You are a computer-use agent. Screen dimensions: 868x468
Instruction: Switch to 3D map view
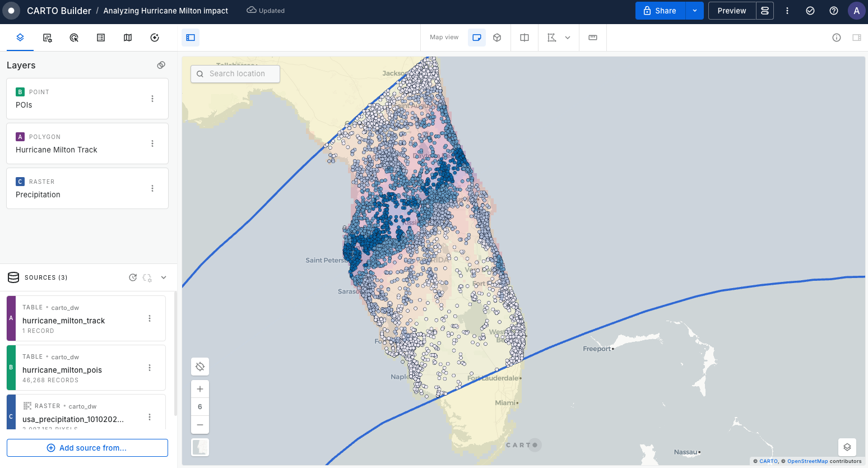(x=497, y=38)
